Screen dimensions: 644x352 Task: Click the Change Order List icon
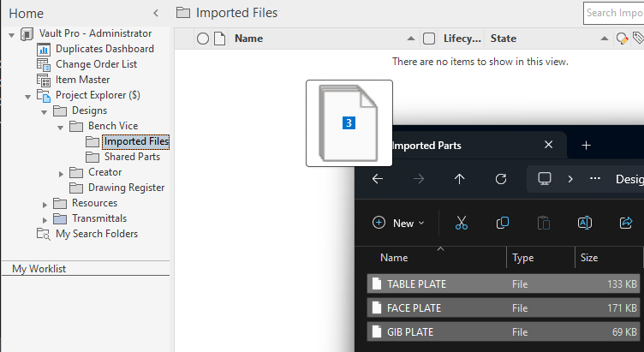[44, 64]
